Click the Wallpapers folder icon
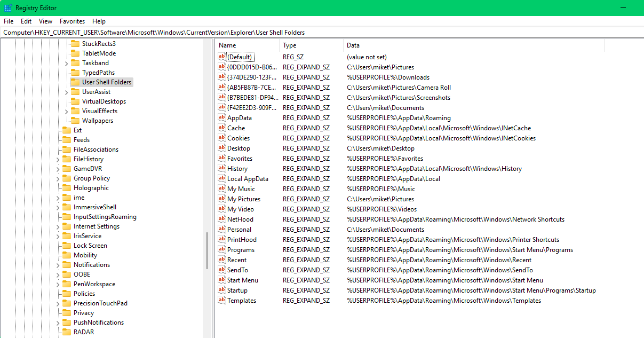 (76, 120)
